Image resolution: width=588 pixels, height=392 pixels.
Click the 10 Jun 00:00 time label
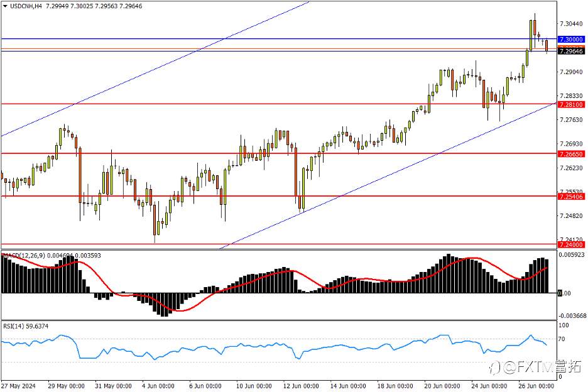click(x=254, y=386)
